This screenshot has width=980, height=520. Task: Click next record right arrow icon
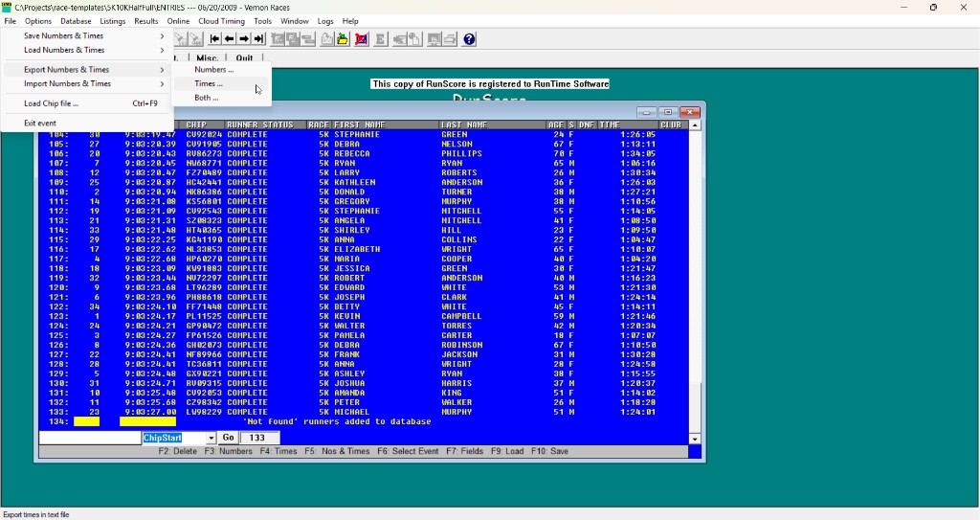coord(244,39)
